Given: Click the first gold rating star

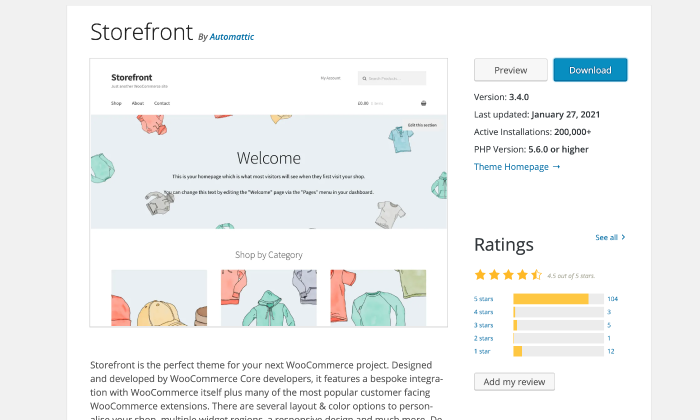Looking at the screenshot, I should click(480, 275).
